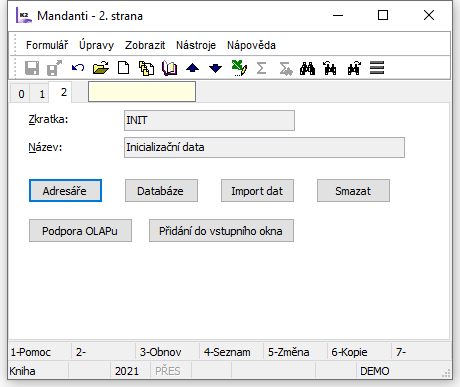460x387 pixels.
Task: Click the blue up arrow icon
Action: point(193,68)
